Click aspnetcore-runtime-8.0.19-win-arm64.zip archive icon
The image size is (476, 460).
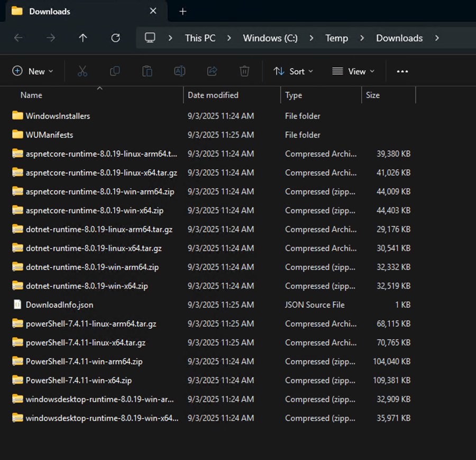(17, 191)
